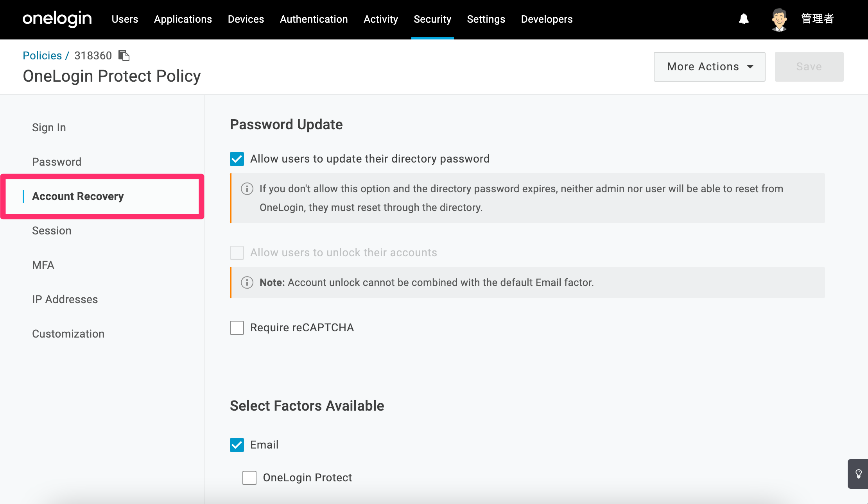Select the MFA policy section
This screenshot has width=868, height=504.
pyautogui.click(x=43, y=265)
